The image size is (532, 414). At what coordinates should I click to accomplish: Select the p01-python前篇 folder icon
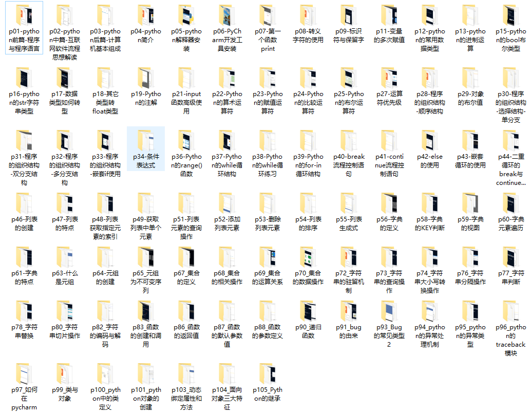24,15
